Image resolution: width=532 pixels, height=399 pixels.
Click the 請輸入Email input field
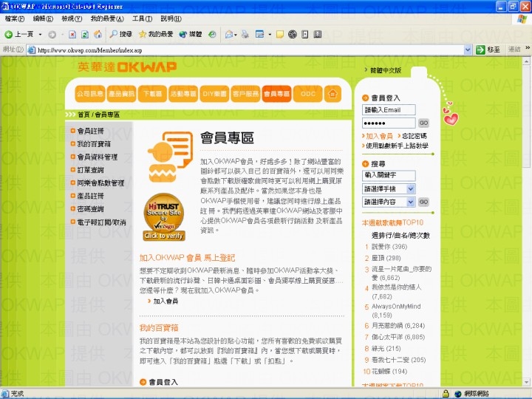(389, 109)
